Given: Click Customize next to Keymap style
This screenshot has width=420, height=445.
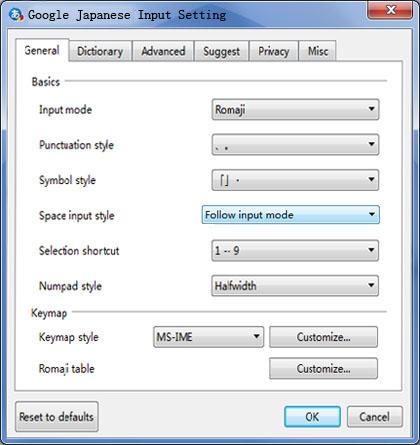Looking at the screenshot, I should (323, 337).
